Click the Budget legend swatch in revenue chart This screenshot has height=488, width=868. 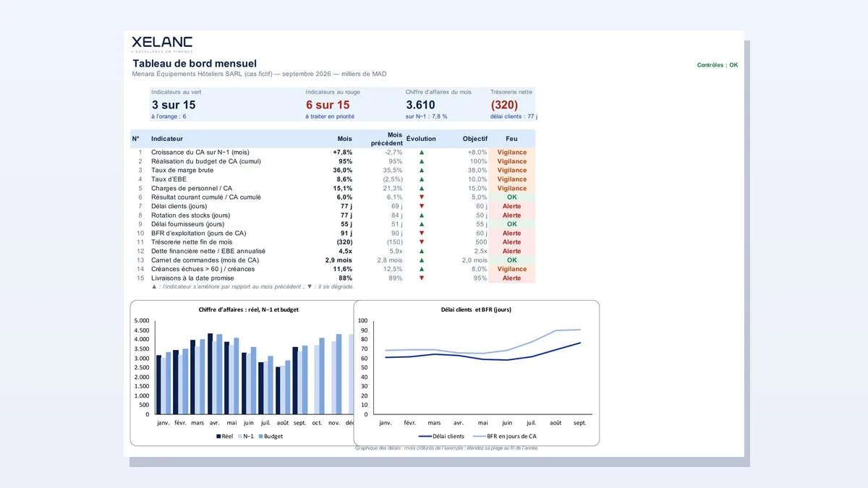261,437
